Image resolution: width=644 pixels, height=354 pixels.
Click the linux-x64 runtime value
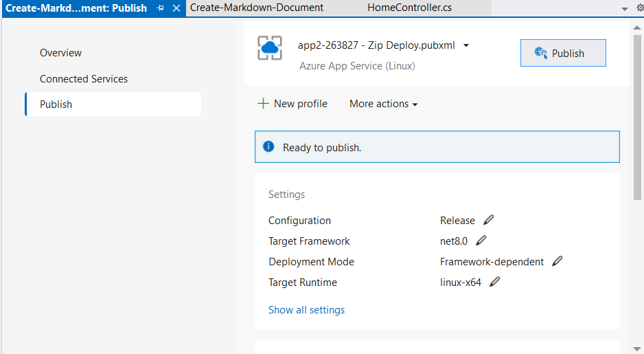coord(461,282)
